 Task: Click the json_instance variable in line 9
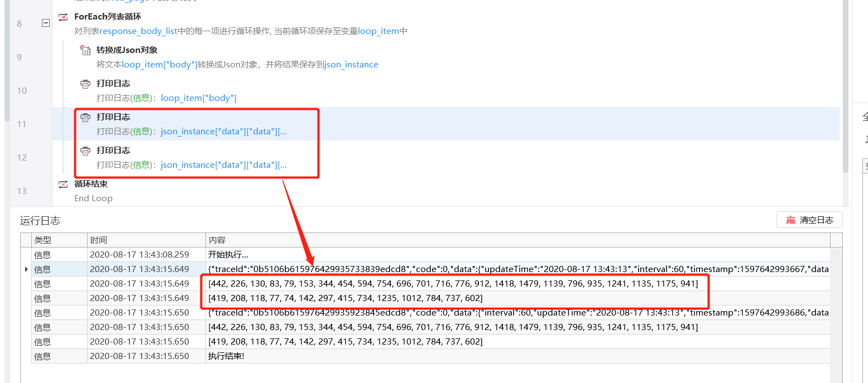[351, 65]
